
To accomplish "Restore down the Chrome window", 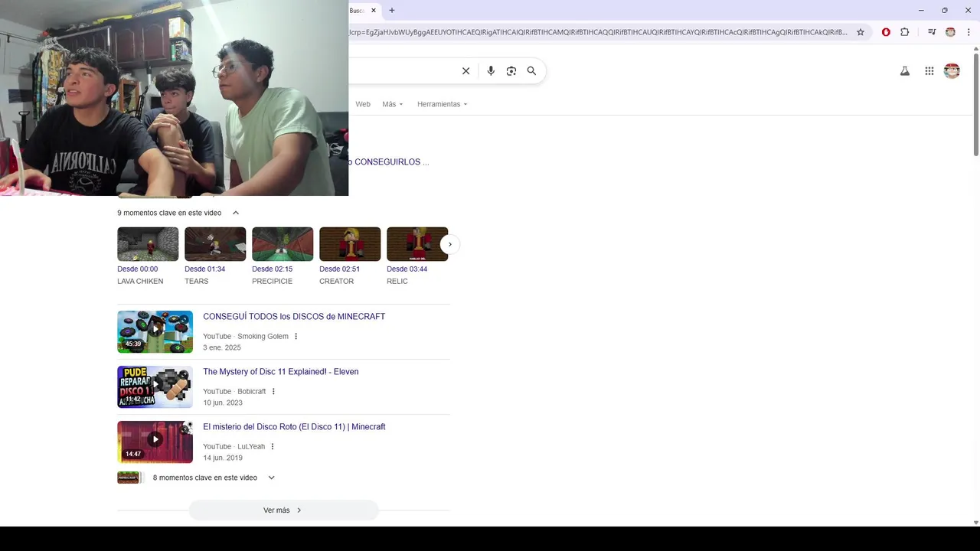I will 945,10.
